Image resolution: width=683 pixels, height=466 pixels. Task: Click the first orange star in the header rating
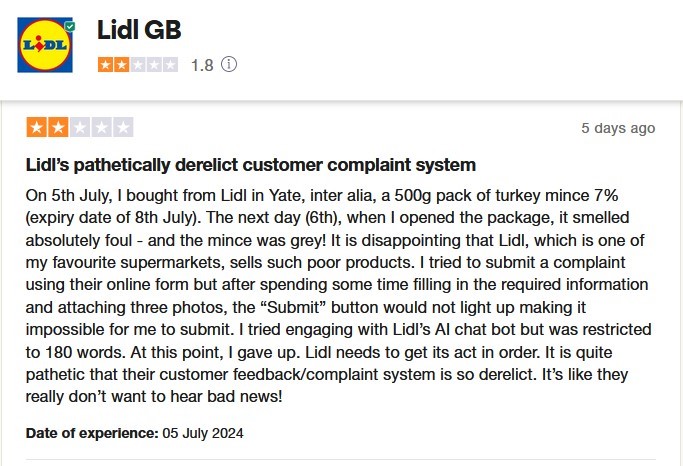[105, 65]
